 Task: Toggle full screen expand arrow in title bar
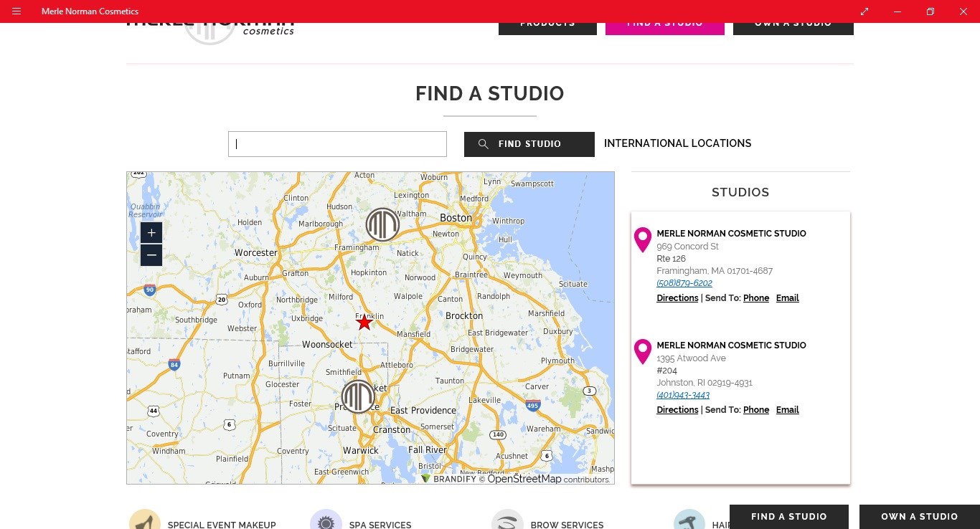coord(864,11)
